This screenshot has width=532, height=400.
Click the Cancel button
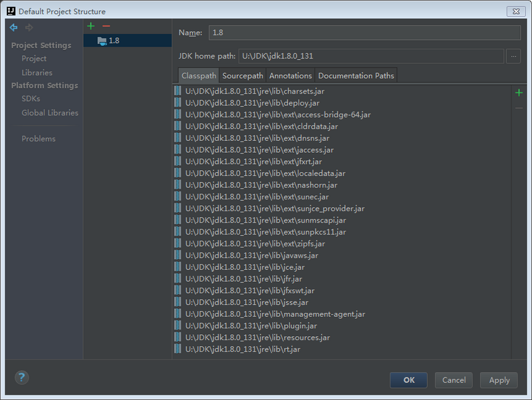click(454, 380)
